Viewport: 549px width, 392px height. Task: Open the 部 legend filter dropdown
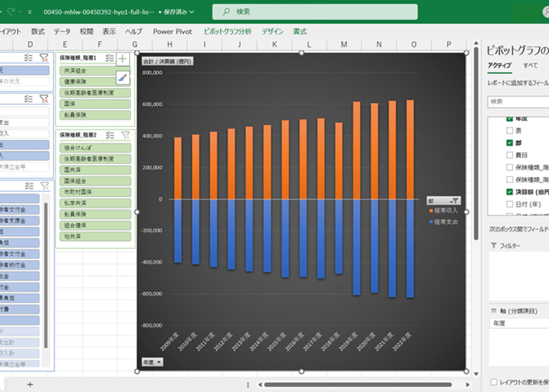click(444, 201)
